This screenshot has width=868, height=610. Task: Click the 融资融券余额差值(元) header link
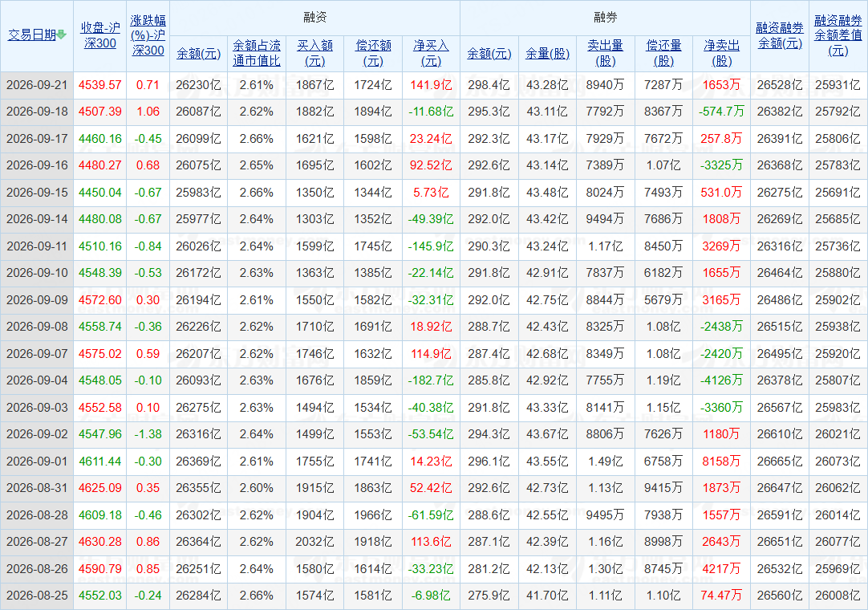click(x=838, y=35)
